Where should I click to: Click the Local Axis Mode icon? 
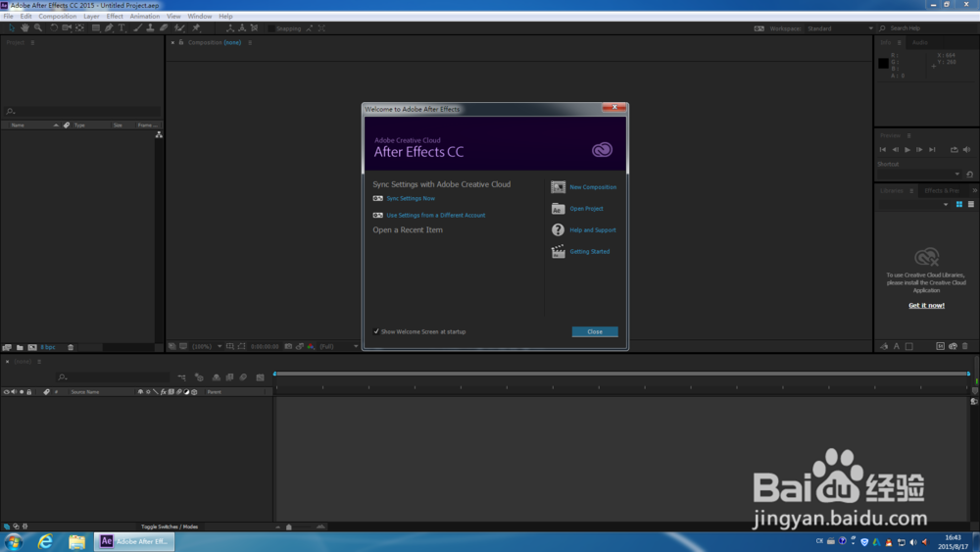(x=230, y=28)
